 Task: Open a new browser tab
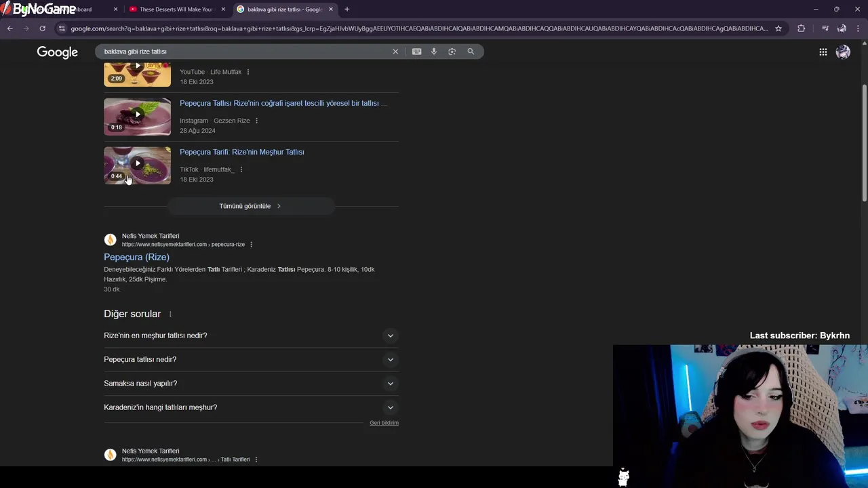(x=347, y=9)
